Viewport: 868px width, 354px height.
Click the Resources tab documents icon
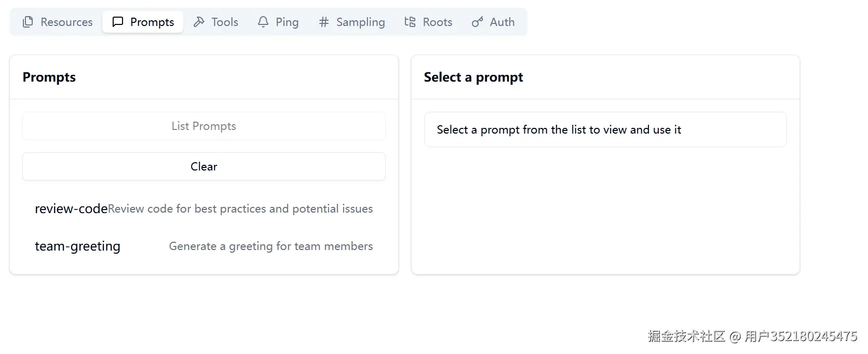[28, 22]
